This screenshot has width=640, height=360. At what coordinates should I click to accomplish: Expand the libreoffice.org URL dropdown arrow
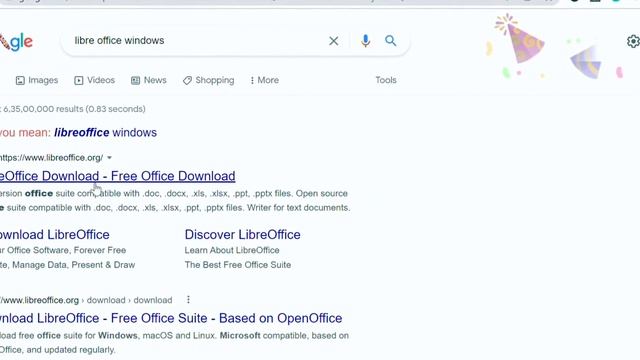[109, 158]
